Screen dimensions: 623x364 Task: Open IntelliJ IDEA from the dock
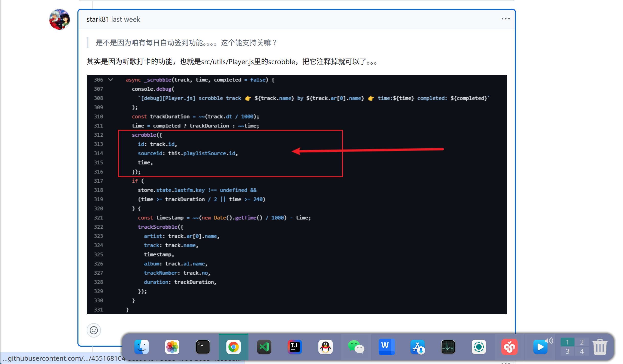295,347
